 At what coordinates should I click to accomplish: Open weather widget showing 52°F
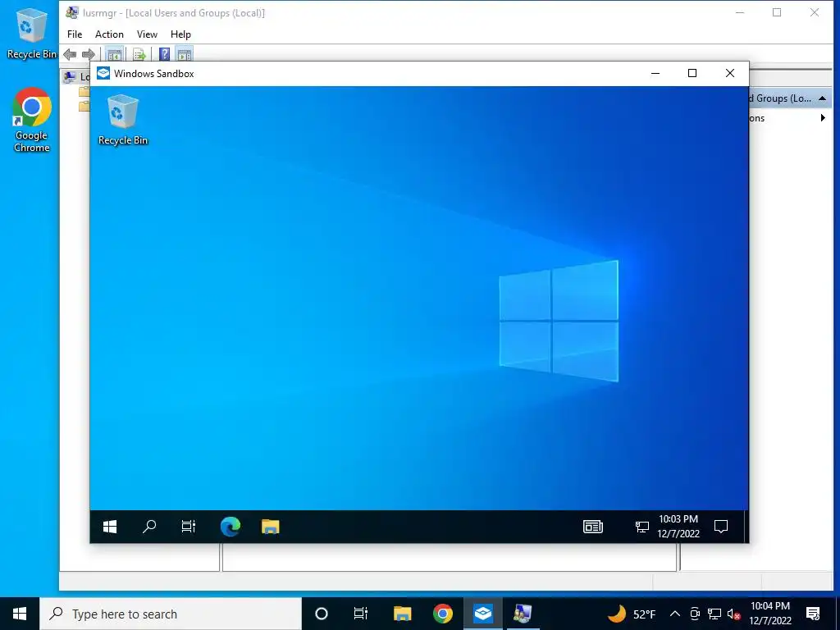(632, 614)
